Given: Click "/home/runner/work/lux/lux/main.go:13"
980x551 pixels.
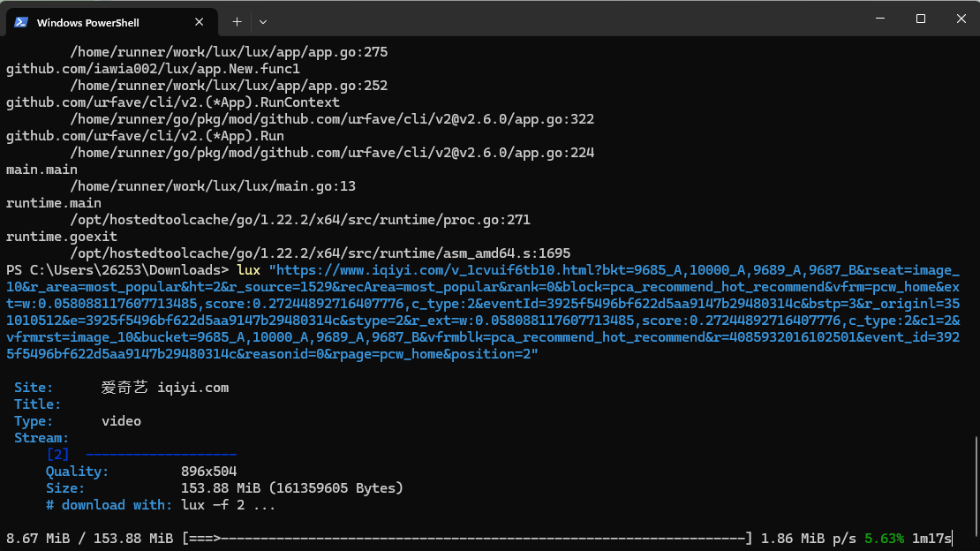Looking at the screenshot, I should [x=213, y=186].
